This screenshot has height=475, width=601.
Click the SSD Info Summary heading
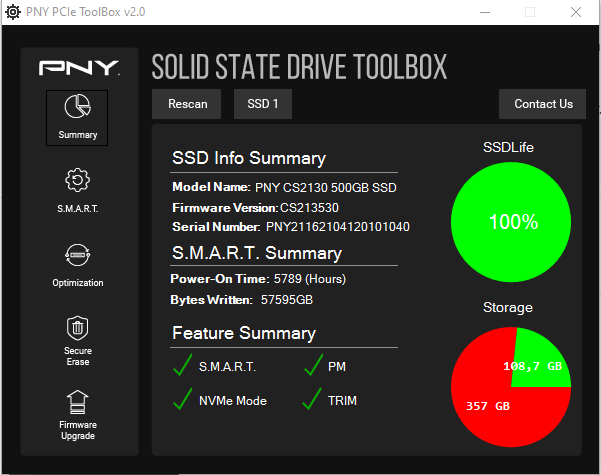[x=249, y=158]
